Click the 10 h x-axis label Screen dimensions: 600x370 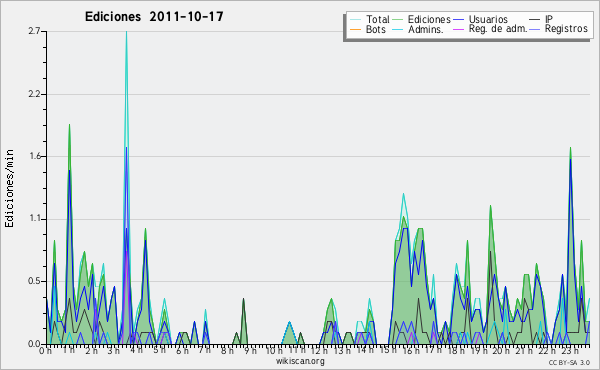(x=274, y=351)
